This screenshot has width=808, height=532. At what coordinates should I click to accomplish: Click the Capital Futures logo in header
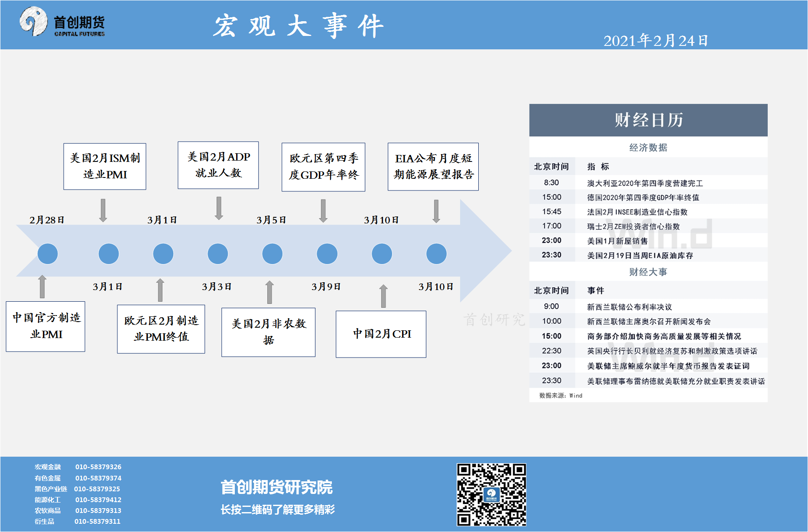click(62, 23)
